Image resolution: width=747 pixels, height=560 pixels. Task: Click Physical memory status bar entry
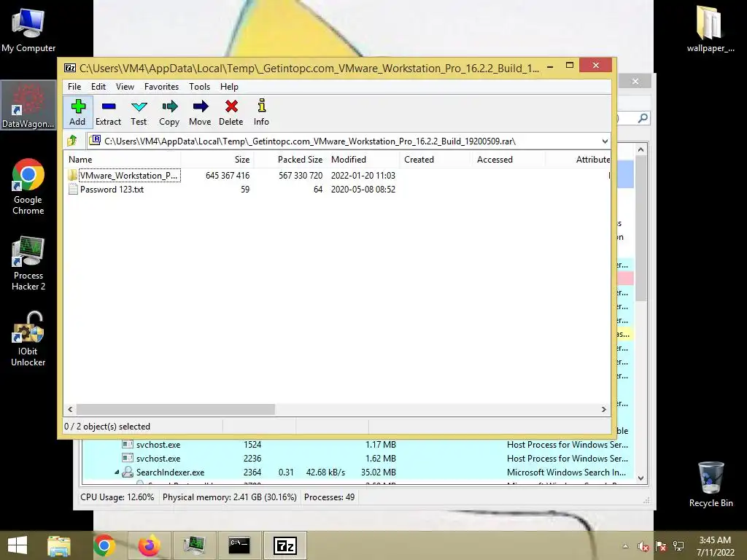(x=230, y=497)
